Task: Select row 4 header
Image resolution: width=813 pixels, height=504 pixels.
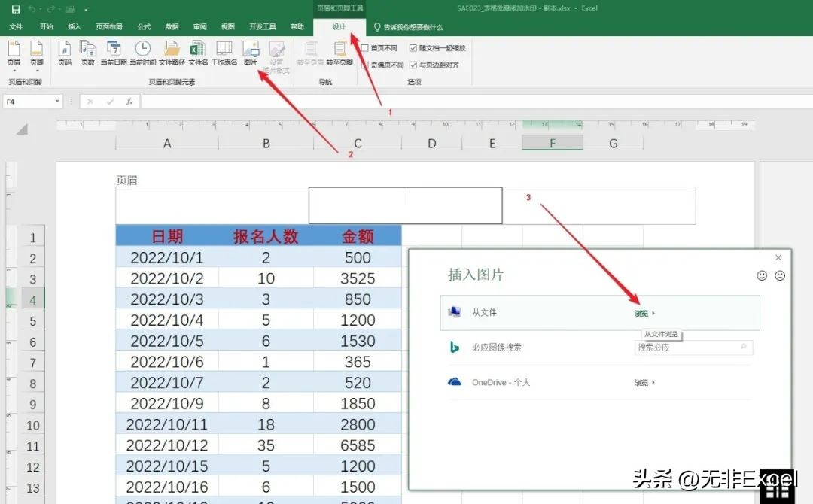Action: pos(32,300)
